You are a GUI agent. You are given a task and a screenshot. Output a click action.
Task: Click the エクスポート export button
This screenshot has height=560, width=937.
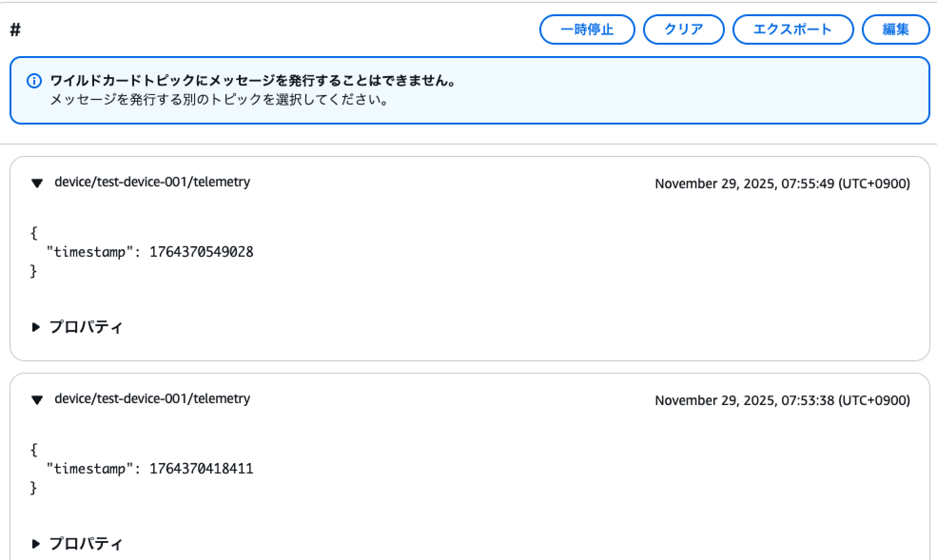[x=792, y=29]
